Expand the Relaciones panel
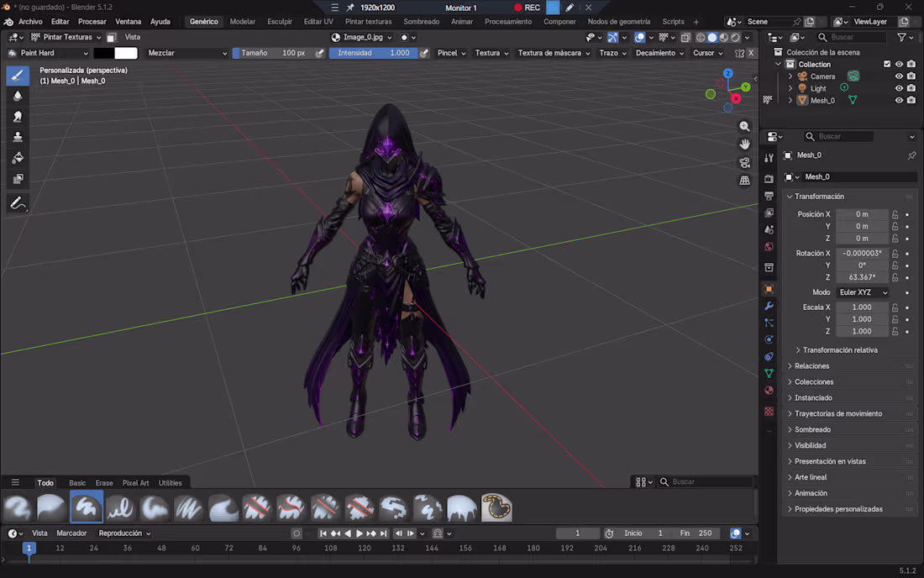Image resolution: width=924 pixels, height=578 pixels. (x=811, y=366)
